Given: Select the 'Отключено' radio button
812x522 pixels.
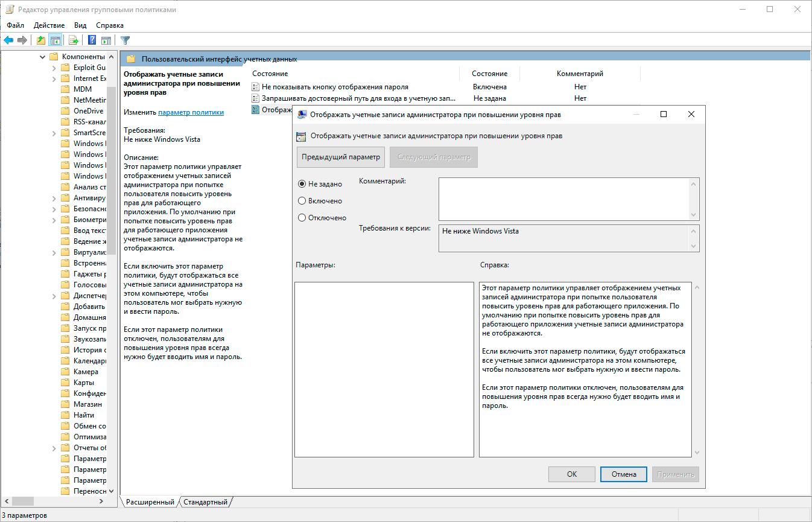Looking at the screenshot, I should click(302, 218).
